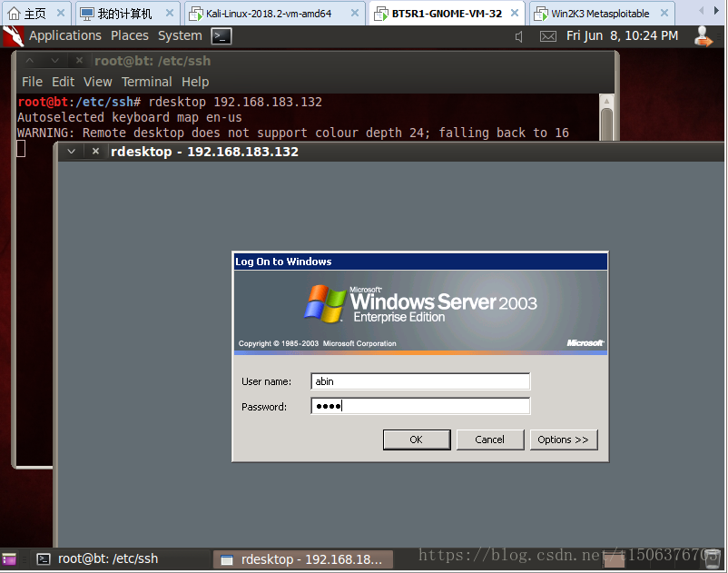Image resolution: width=728 pixels, height=573 pixels.
Task: Switch to Win2K3 Metasploitable tab
Action: point(601,14)
